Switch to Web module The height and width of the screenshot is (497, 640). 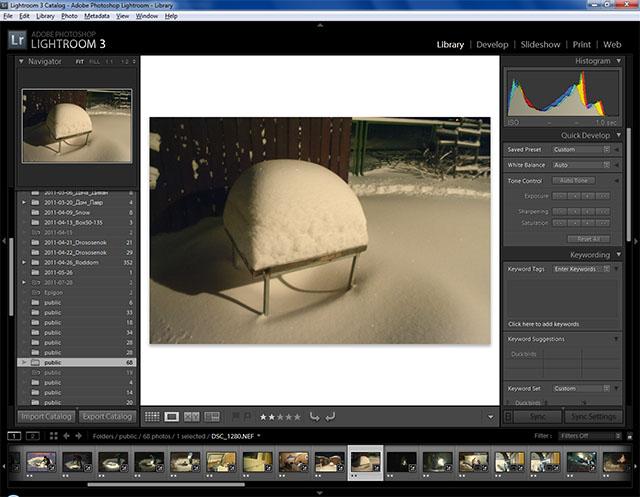612,44
